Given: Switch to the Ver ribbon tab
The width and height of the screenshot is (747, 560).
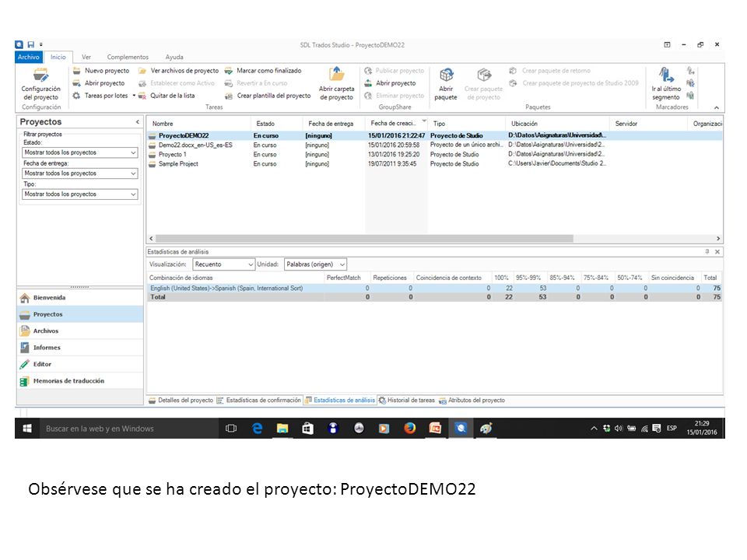Looking at the screenshot, I should point(86,57).
